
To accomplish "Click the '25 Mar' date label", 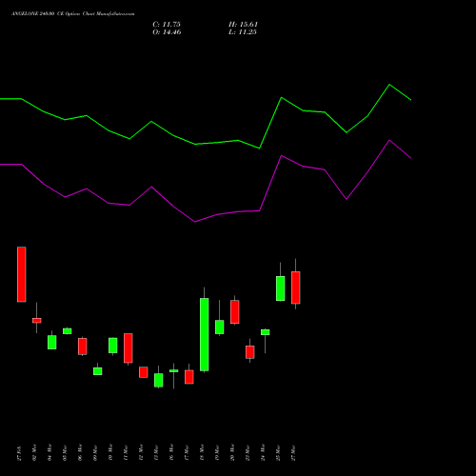I will [x=278, y=452].
